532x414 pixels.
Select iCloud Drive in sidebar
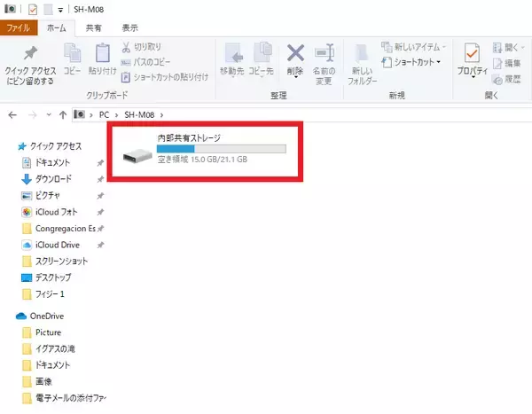tap(58, 245)
